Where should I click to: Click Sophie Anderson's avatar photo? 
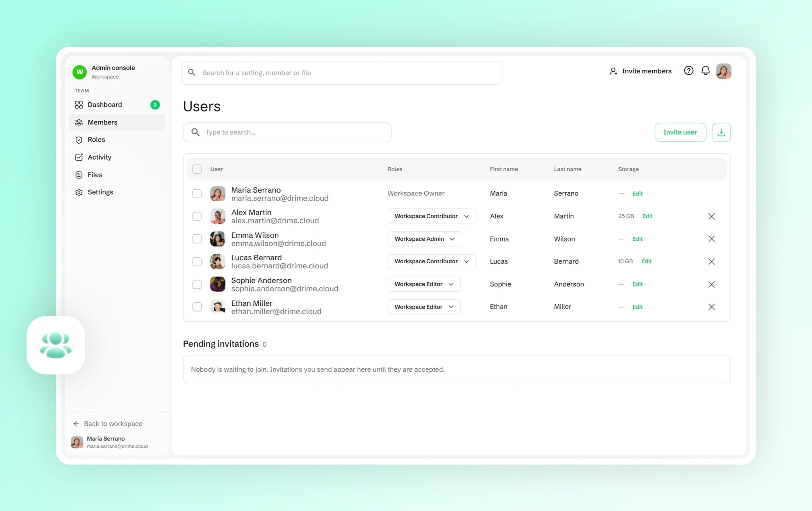[x=217, y=284]
